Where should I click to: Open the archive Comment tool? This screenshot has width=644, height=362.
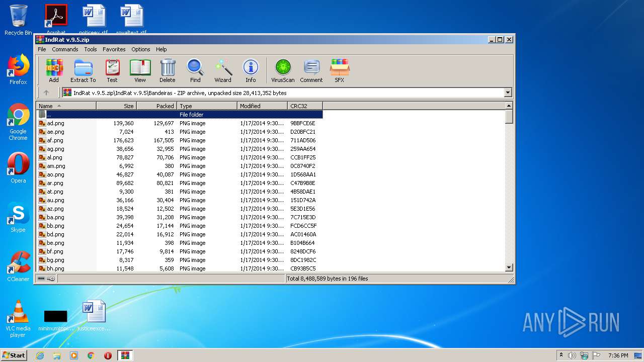(311, 71)
